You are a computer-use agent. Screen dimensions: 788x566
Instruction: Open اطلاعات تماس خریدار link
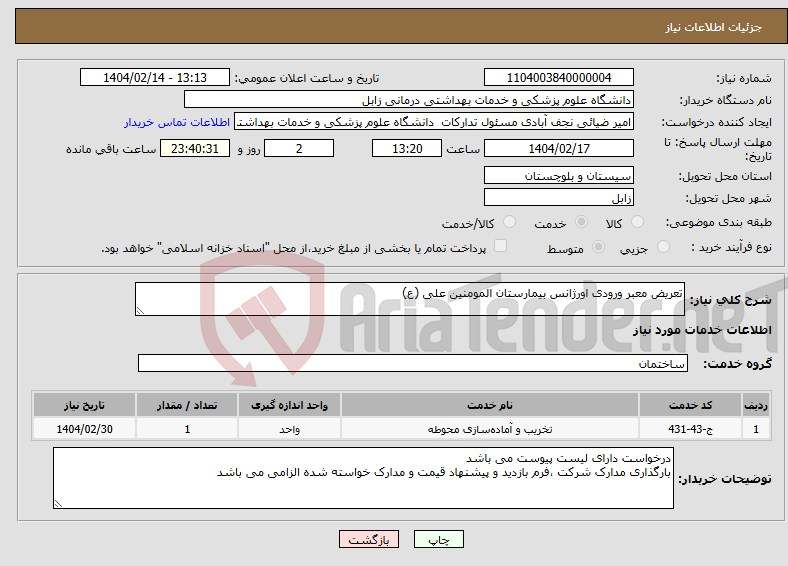point(177,122)
